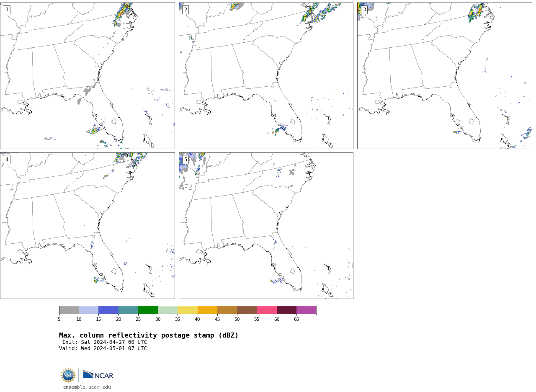
Task: Click the maroon 60-65 dBZ swatch
Action: (x=286, y=310)
